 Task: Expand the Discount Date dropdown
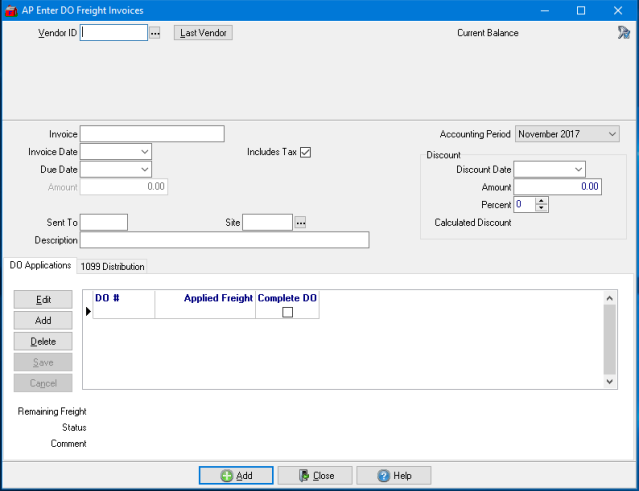pos(578,170)
